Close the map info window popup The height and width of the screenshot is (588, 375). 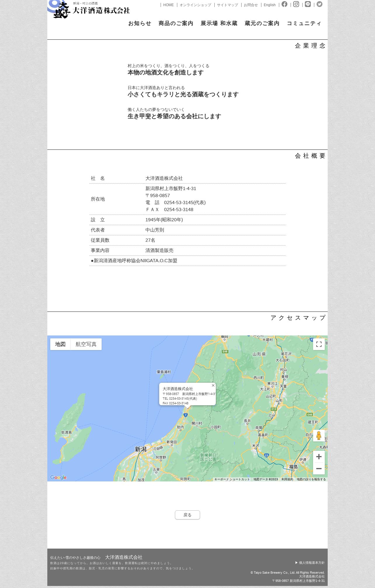click(x=213, y=385)
